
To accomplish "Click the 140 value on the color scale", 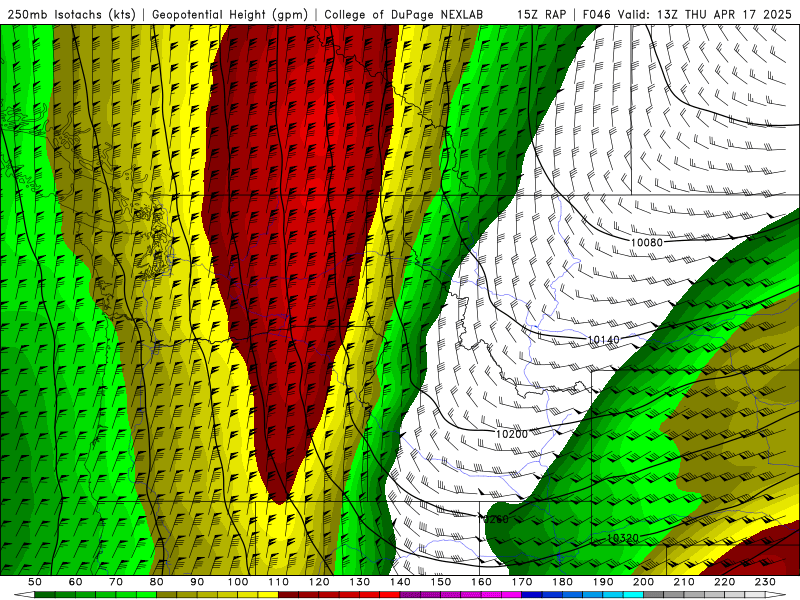I will [x=400, y=582].
